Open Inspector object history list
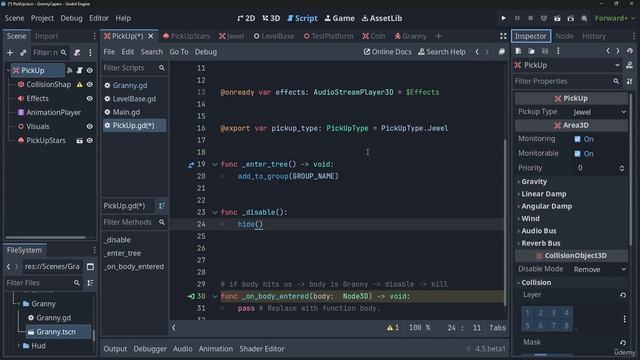The height and width of the screenshot is (360, 640). coord(630,51)
